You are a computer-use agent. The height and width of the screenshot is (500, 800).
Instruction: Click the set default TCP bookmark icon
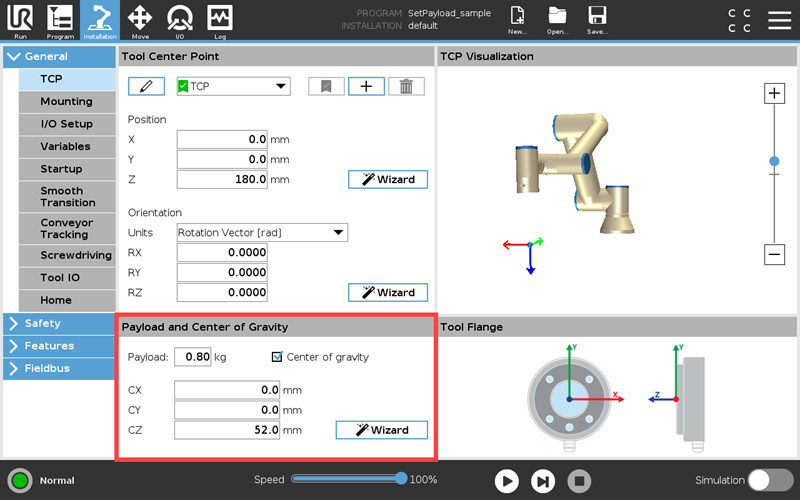tap(325, 87)
